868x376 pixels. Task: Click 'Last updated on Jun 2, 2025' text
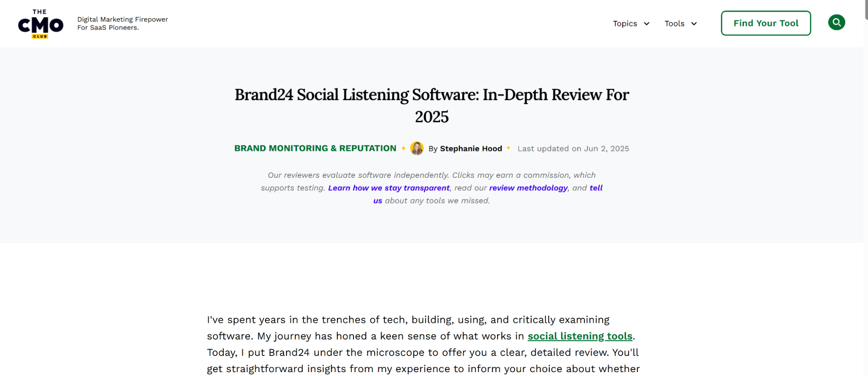573,149
